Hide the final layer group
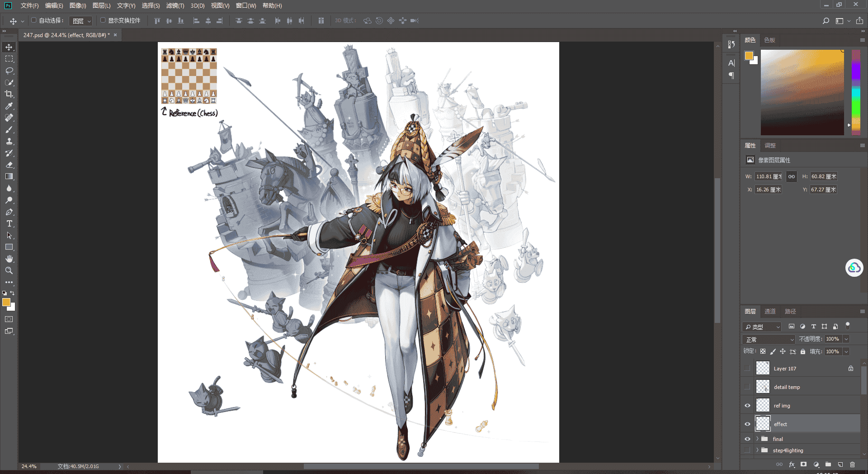This screenshot has height=474, width=868. (747, 439)
